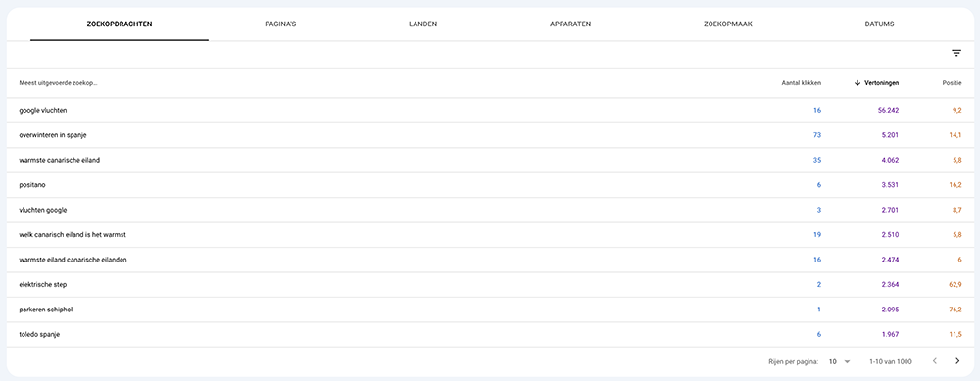Select the query 'overwinteren in spanje'

(x=53, y=135)
